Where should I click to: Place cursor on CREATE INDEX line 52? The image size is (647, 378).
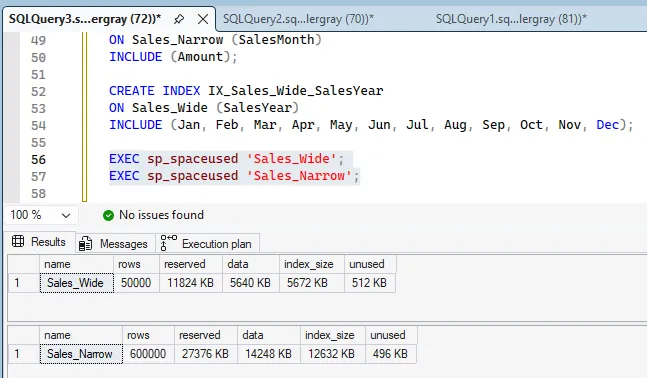[x=246, y=91]
